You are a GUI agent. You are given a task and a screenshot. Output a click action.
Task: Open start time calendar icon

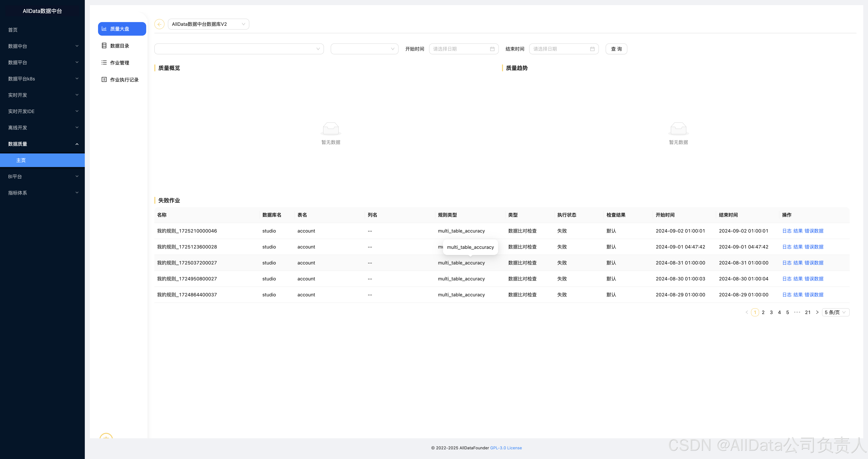pos(492,49)
